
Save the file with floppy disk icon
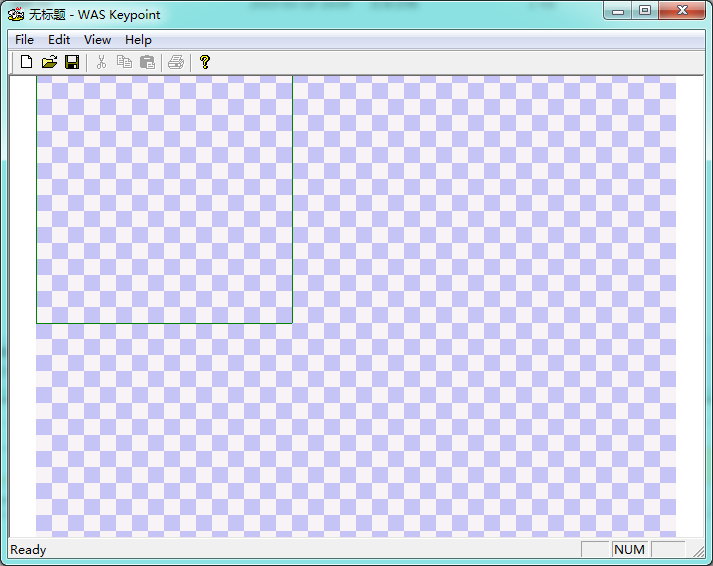point(72,62)
